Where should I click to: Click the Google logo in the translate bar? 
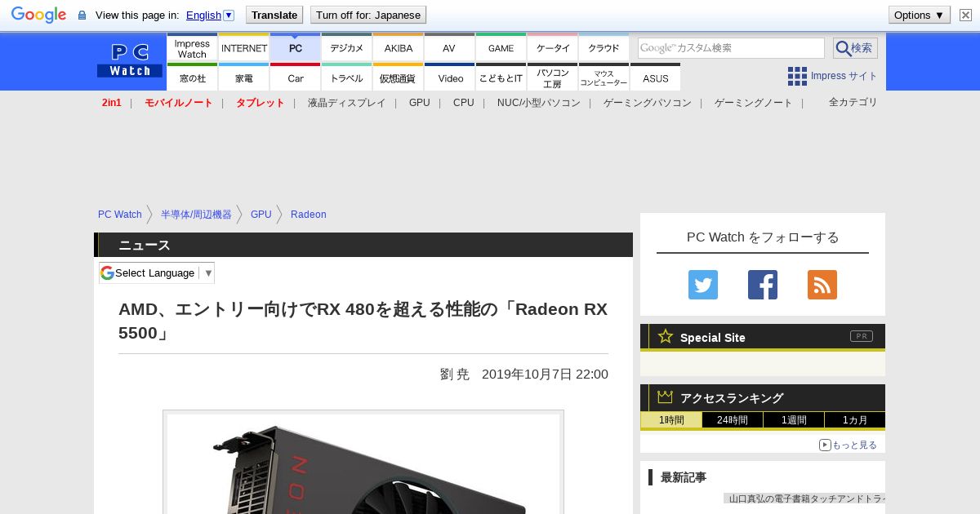click(x=38, y=15)
